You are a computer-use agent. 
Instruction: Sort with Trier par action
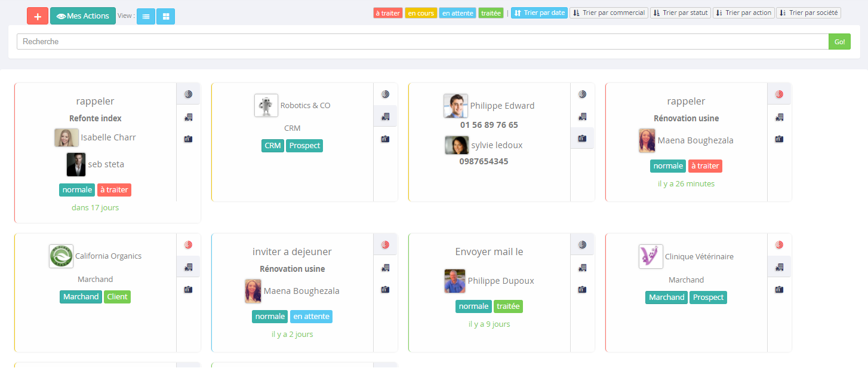tap(743, 13)
